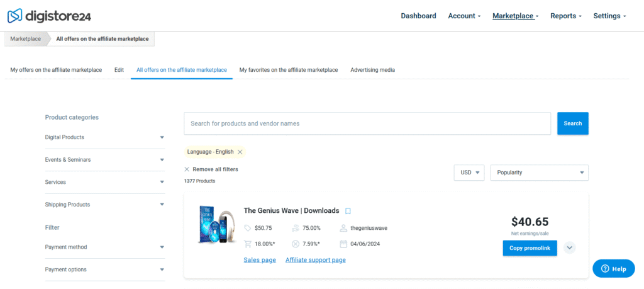Open the USD currency dropdown

(469, 173)
